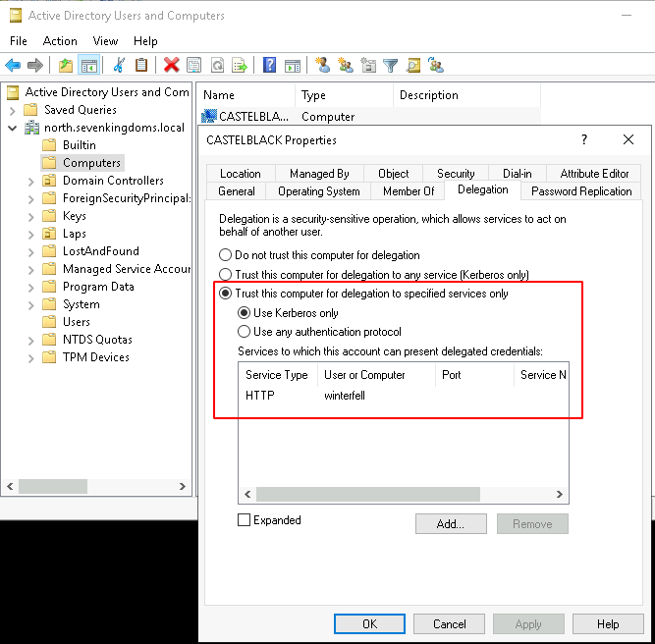
Task: Select Do not trust this computer for delegation
Action: pos(226,255)
